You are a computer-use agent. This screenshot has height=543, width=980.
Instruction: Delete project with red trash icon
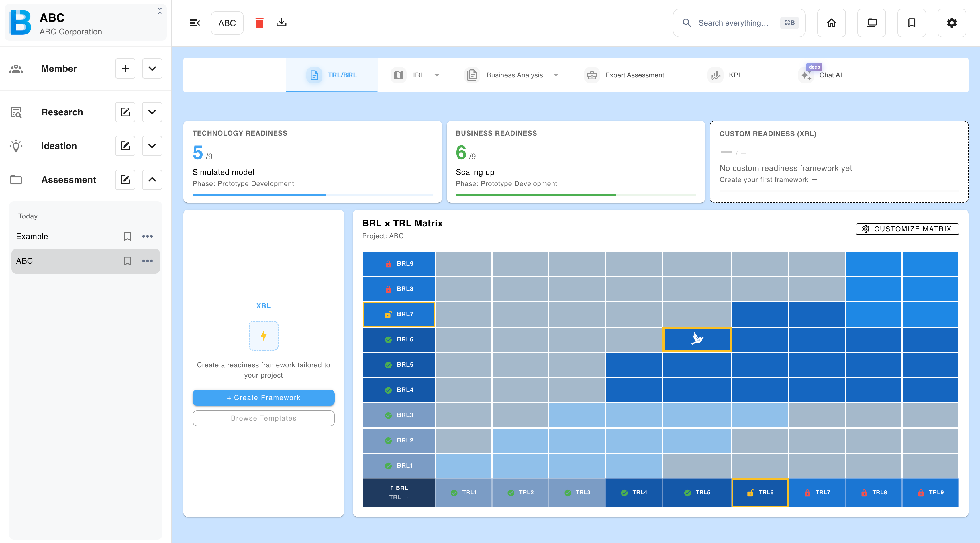[259, 23]
